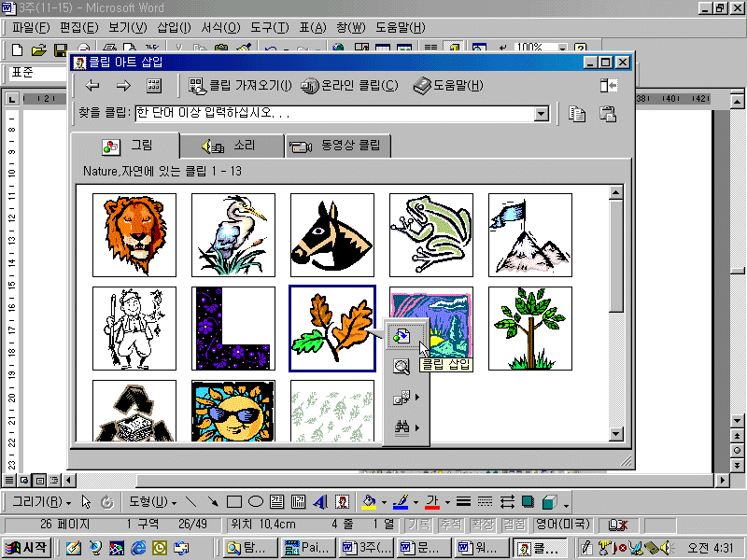Go back with the left arrow button

point(92,86)
